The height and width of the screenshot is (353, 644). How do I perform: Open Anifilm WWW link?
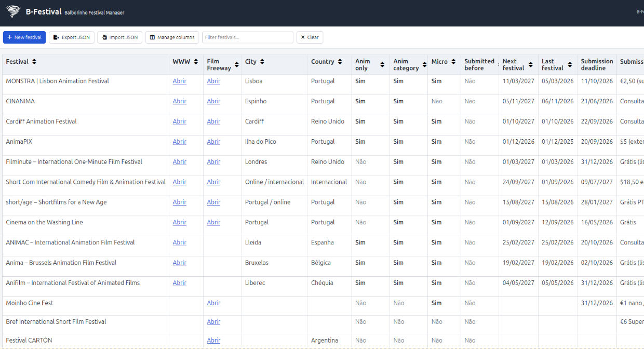(x=180, y=283)
